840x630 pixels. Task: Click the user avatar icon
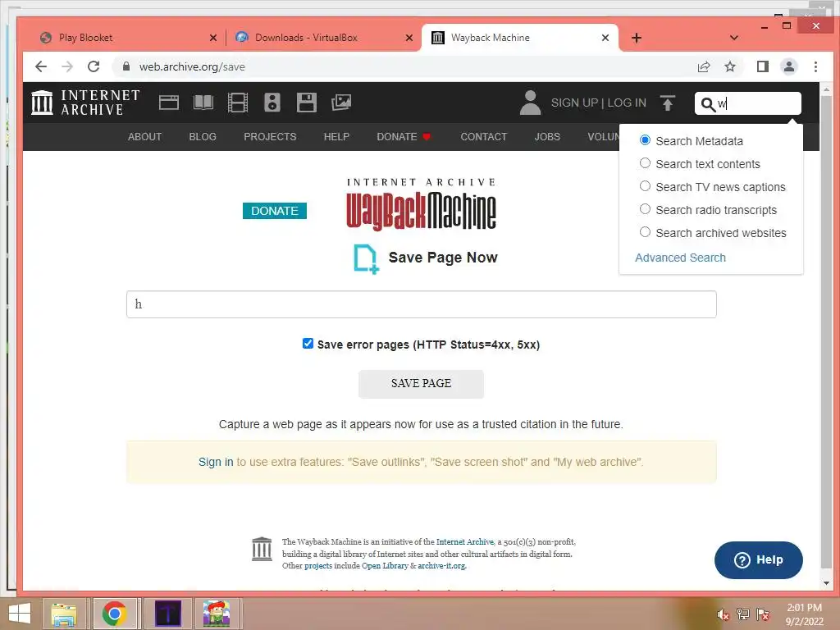click(531, 103)
